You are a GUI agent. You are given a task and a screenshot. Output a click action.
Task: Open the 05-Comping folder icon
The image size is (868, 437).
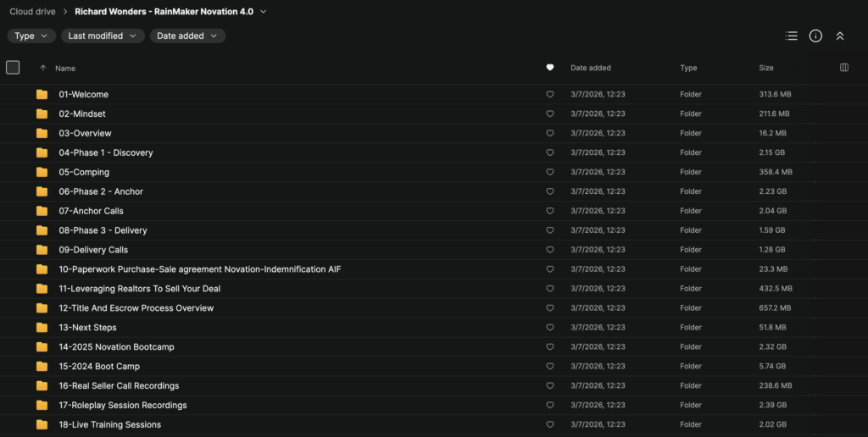[x=42, y=172]
